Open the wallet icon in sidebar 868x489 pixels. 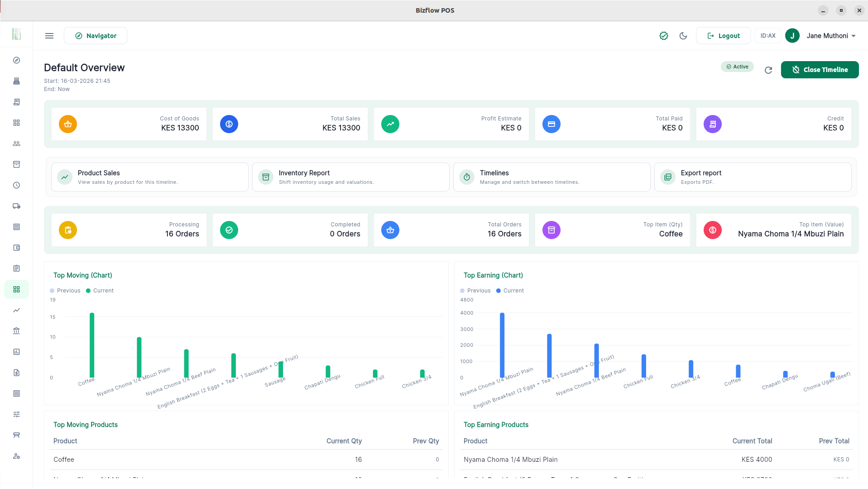coord(17,248)
